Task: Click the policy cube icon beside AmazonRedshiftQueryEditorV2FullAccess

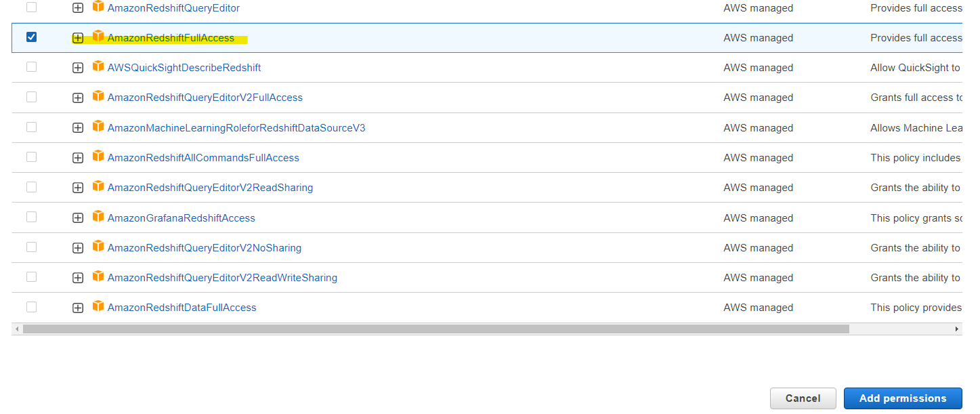Action: tap(98, 96)
